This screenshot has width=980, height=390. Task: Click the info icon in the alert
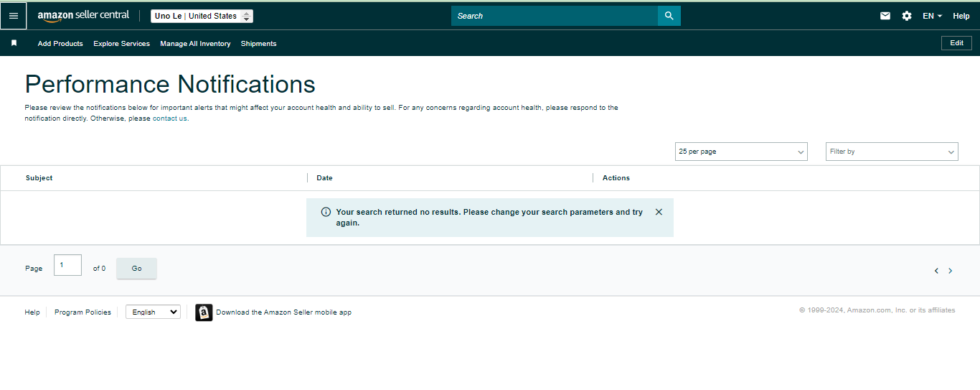pos(326,212)
